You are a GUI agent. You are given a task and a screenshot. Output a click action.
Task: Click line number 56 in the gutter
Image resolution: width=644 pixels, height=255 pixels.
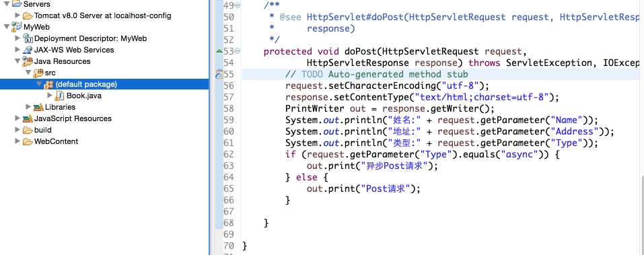[x=229, y=86]
